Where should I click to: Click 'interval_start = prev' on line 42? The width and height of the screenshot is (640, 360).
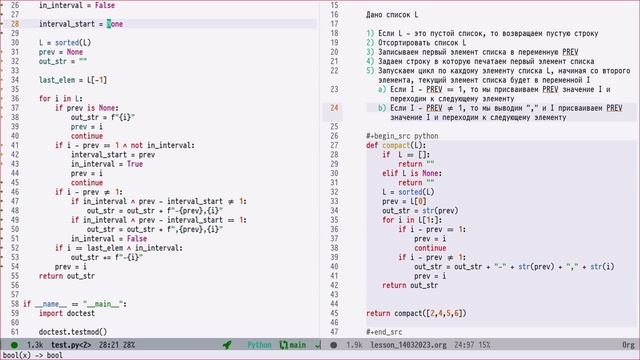(x=113, y=155)
